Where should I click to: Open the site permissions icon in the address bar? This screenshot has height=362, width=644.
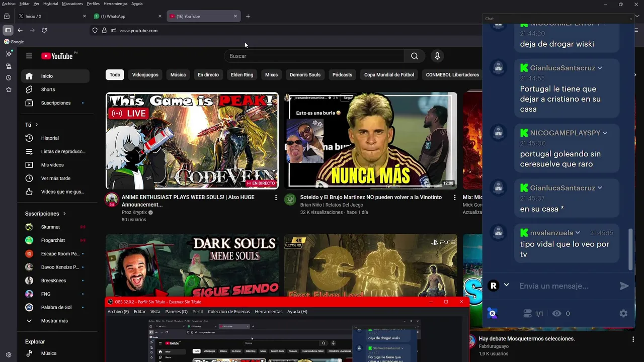(114, 31)
